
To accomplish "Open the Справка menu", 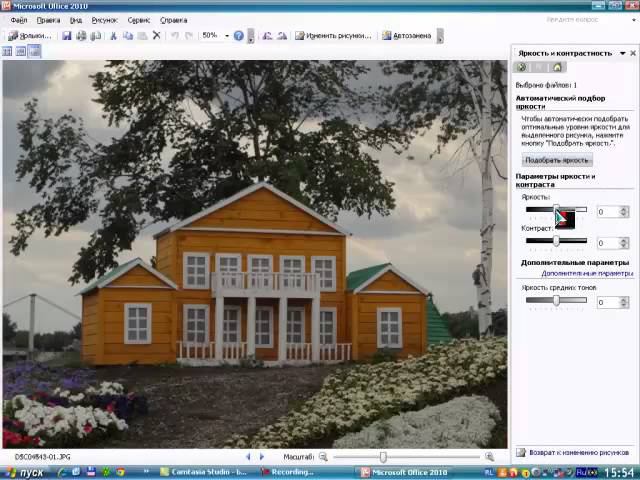I will pyautogui.click(x=173, y=20).
